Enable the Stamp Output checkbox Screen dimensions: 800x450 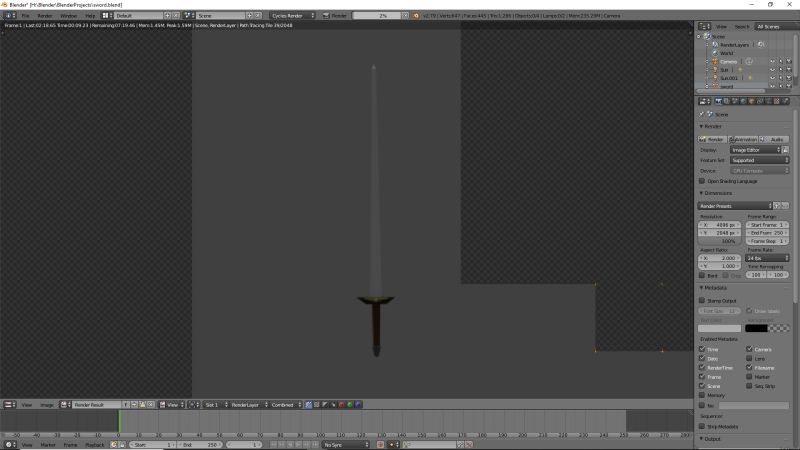[x=702, y=301]
